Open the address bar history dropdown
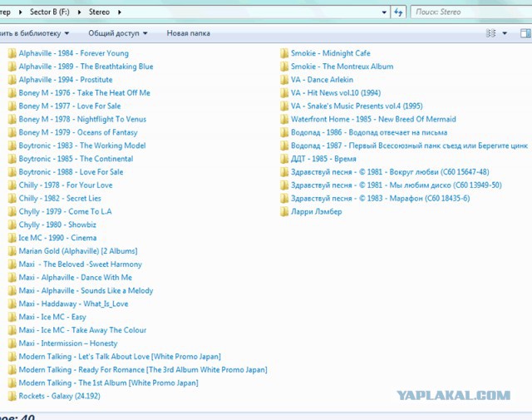 tap(384, 12)
